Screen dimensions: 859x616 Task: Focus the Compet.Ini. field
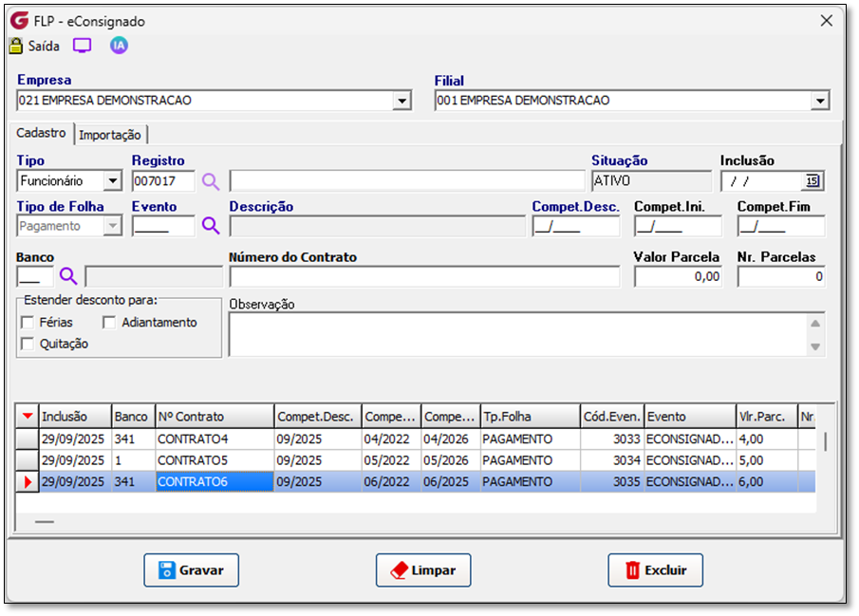pyautogui.click(x=679, y=226)
